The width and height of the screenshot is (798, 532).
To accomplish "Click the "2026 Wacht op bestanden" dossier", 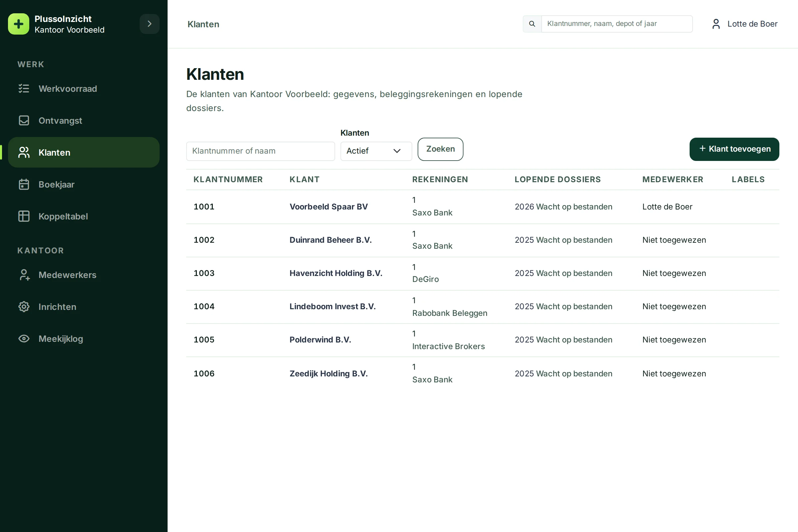I will (x=563, y=206).
